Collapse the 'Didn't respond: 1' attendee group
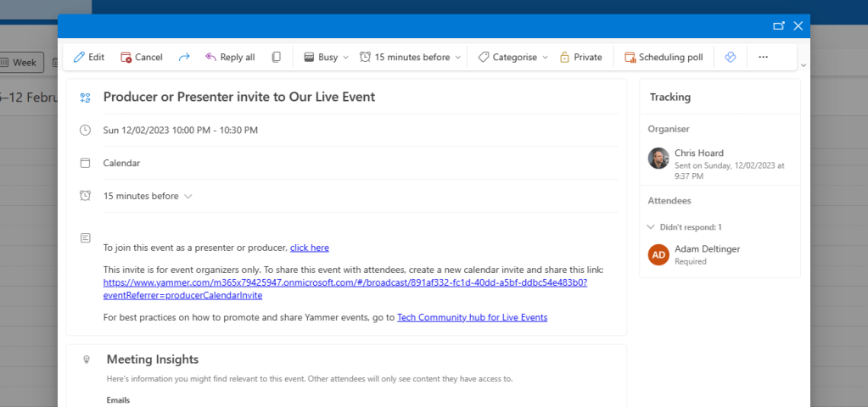This screenshot has height=407, width=868. coord(651,227)
